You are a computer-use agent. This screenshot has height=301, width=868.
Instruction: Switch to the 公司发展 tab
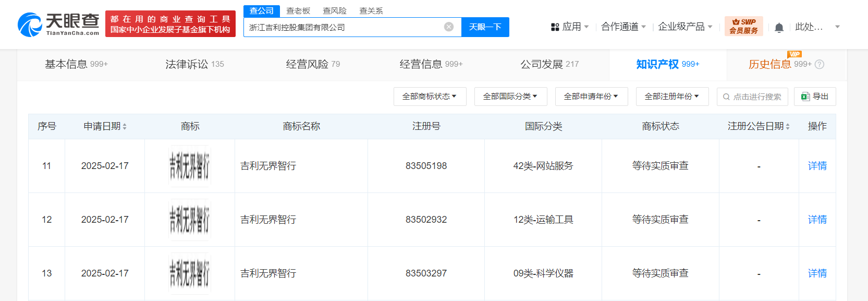549,64
